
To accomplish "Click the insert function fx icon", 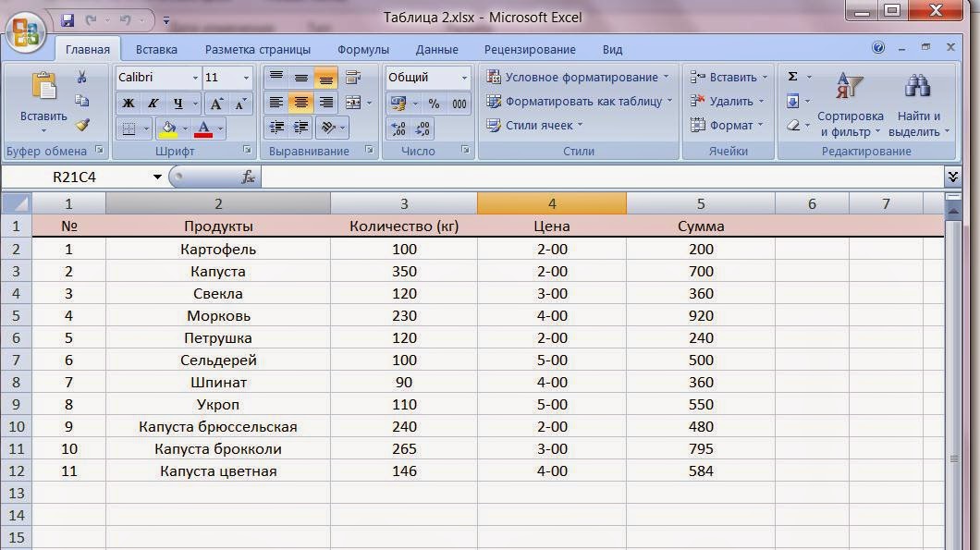I will pos(248,177).
